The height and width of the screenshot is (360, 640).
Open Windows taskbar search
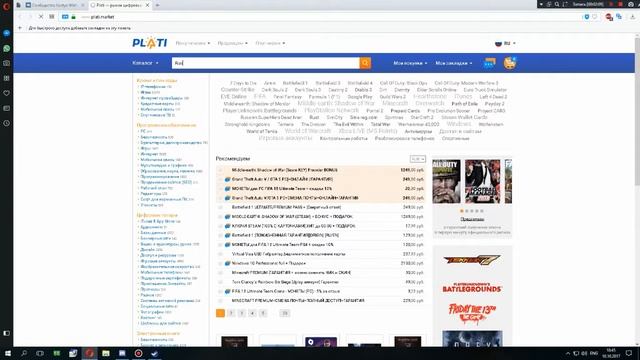tap(24, 353)
